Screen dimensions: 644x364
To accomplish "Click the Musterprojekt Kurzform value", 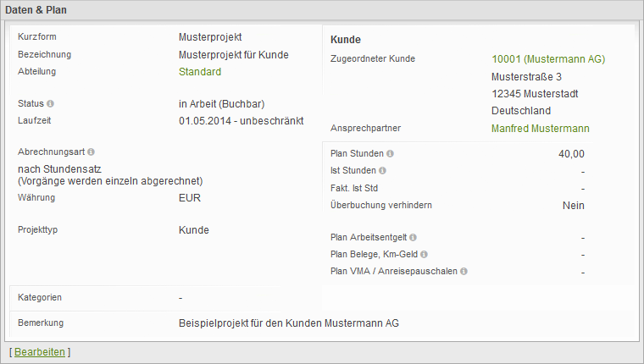I will 210,37.
